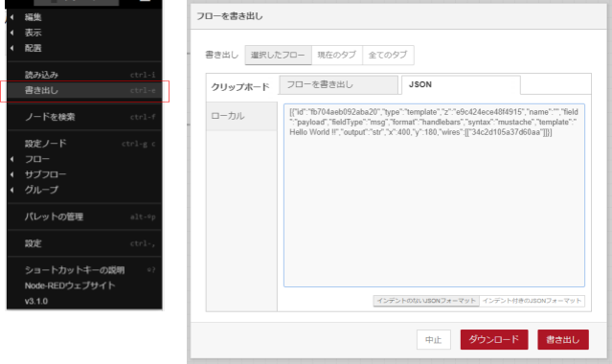Screen dimensions: 612x364
Task: Open the フロー menu entry
Action: pyautogui.click(x=84, y=159)
